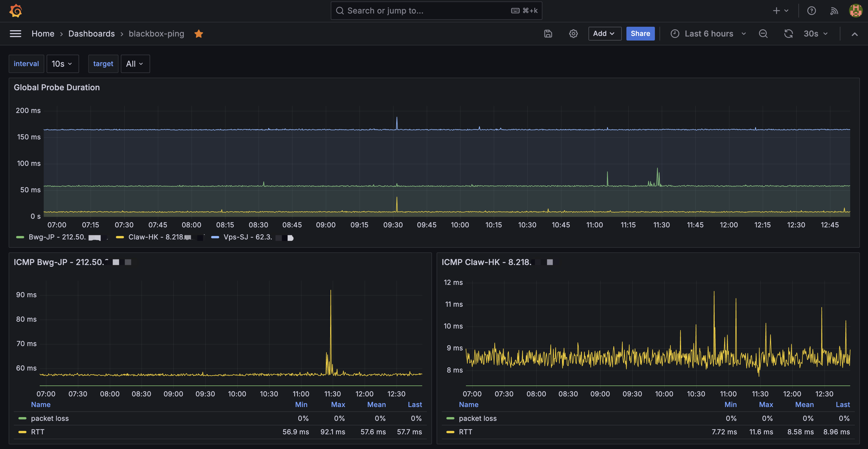The height and width of the screenshot is (449, 868).
Task: Open the news feed RSS icon
Action: point(834,11)
